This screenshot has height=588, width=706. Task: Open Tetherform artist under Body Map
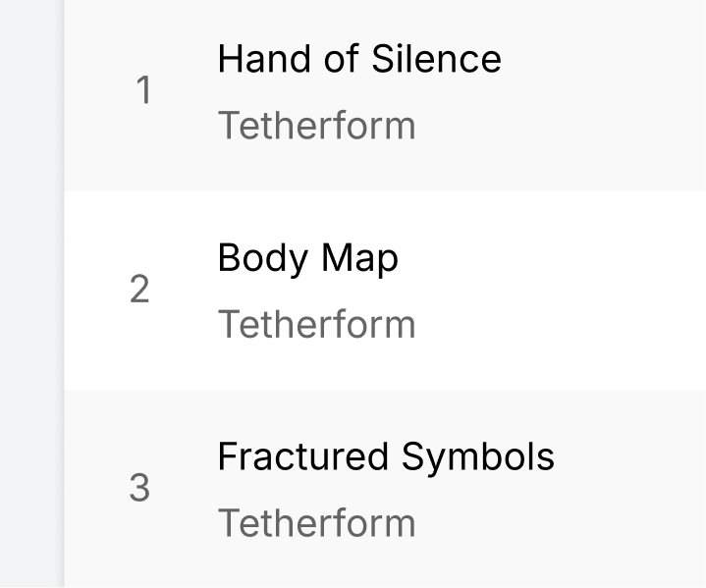tap(316, 324)
